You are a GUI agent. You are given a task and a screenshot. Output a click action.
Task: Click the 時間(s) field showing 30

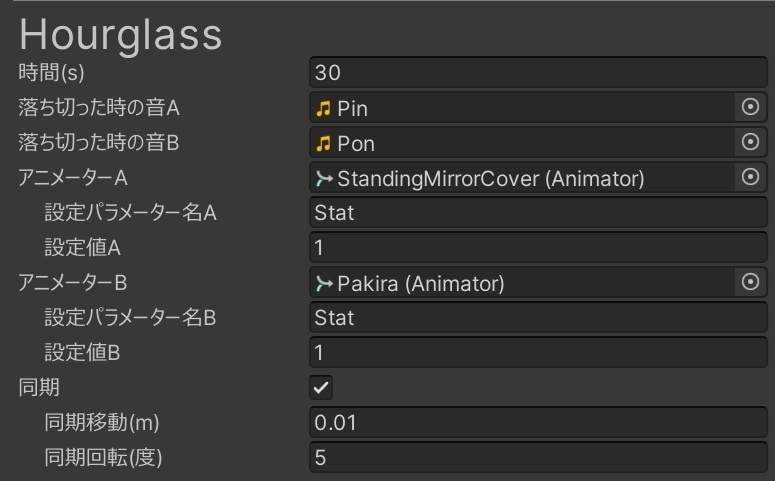[x=538, y=73]
